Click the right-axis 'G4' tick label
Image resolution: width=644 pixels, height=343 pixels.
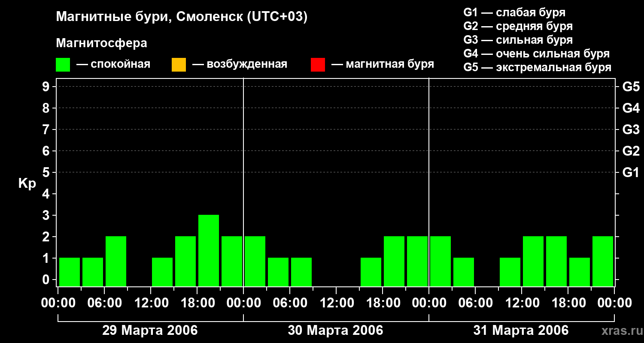631,108
